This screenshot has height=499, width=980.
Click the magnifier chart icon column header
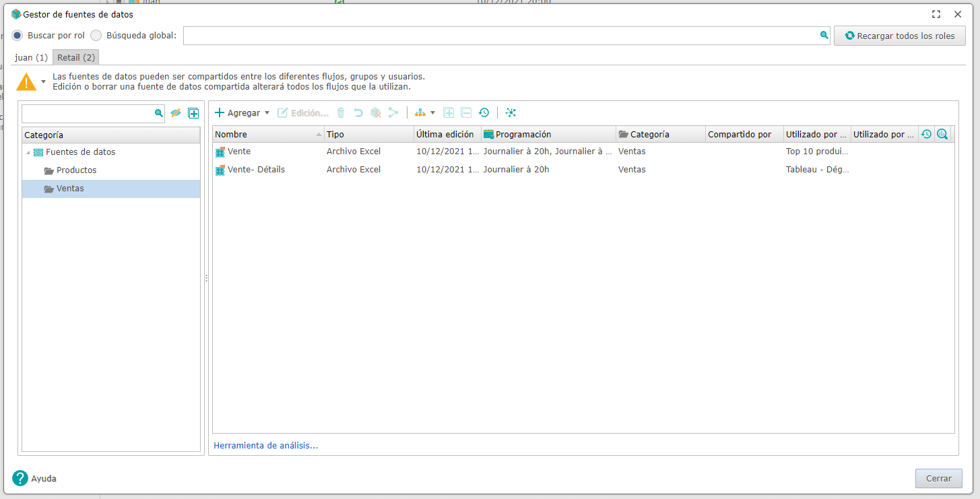[x=942, y=134]
